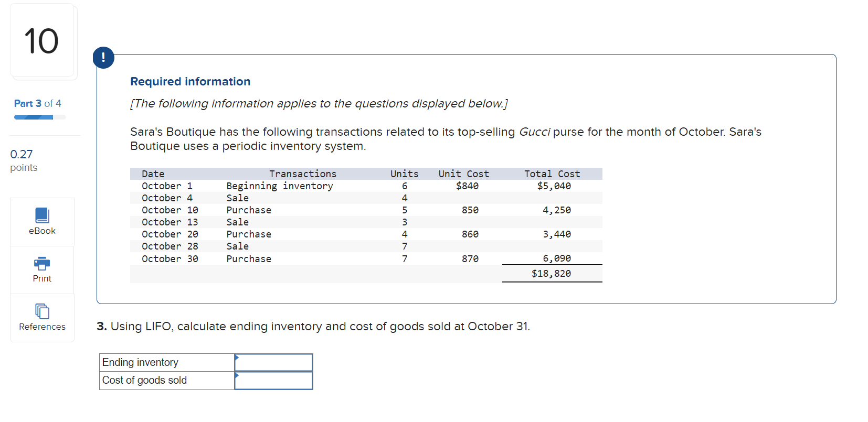Click the References text label

[x=42, y=327]
